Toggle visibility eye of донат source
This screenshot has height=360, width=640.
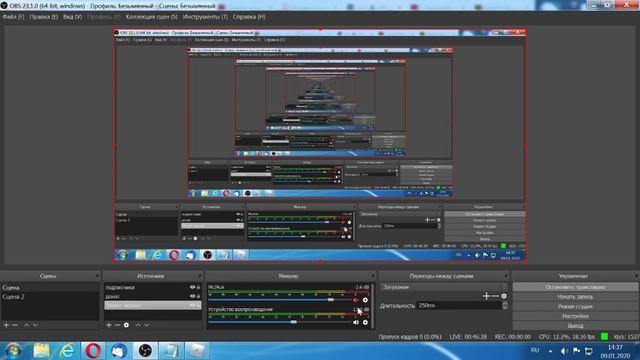point(192,296)
